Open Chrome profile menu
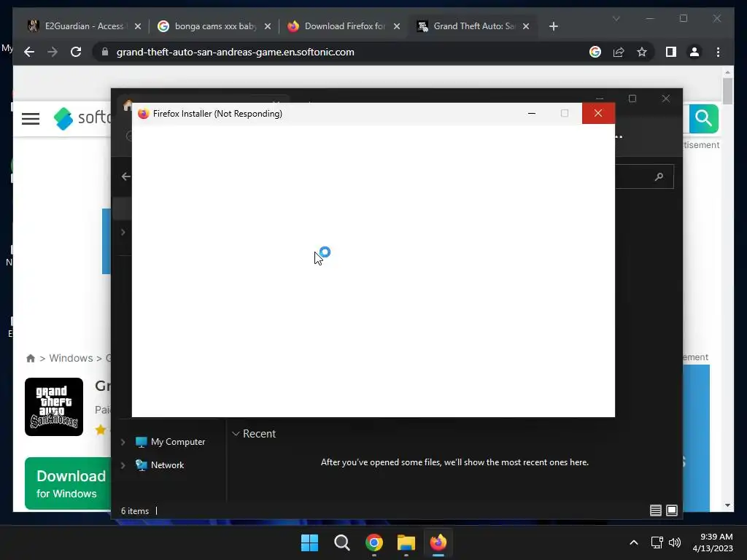 pos(694,52)
